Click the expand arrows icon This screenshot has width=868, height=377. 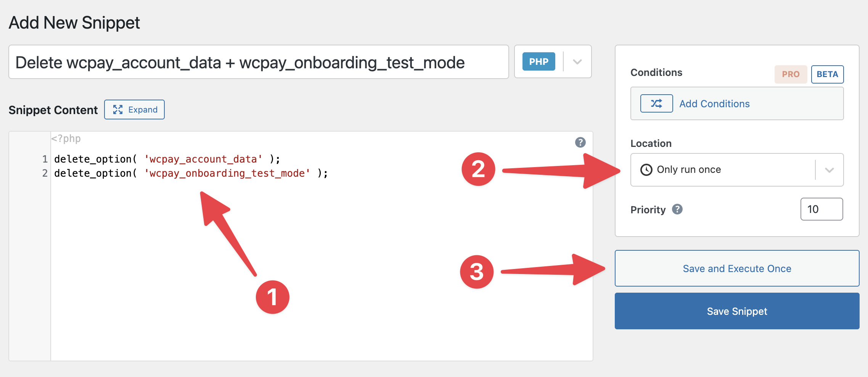[118, 110]
